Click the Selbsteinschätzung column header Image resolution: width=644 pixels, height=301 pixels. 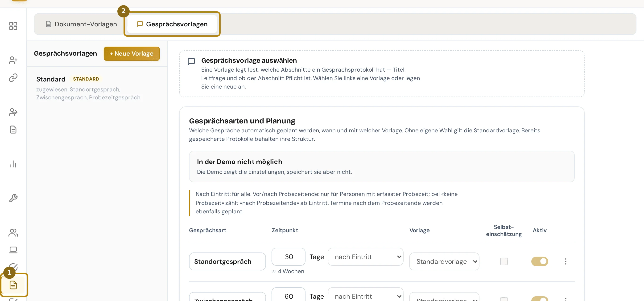pos(504,231)
